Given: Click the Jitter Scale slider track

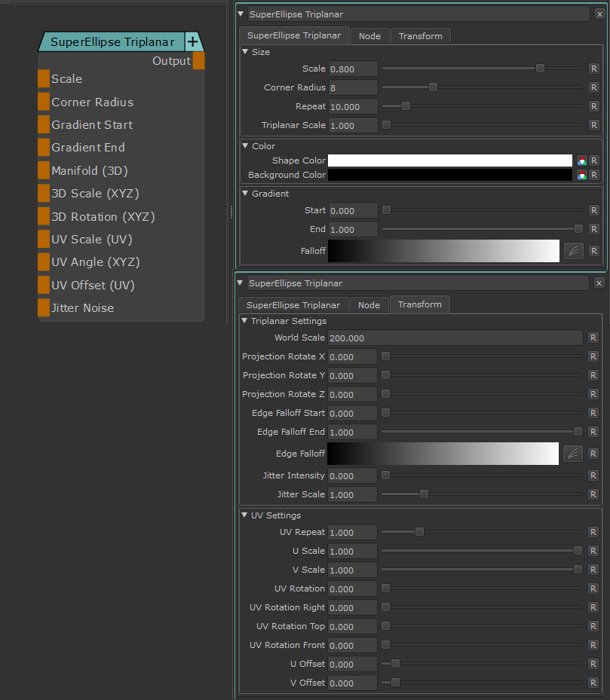Looking at the screenshot, I should click(x=481, y=494).
